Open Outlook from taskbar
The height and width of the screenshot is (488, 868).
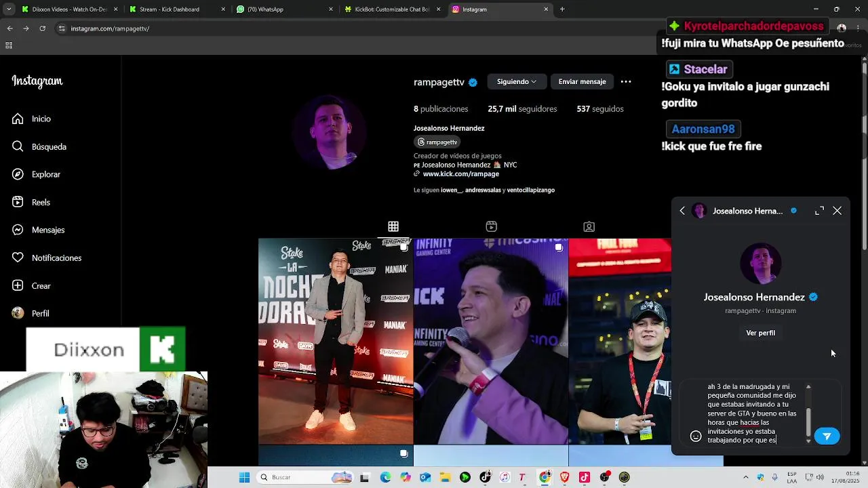tap(425, 477)
